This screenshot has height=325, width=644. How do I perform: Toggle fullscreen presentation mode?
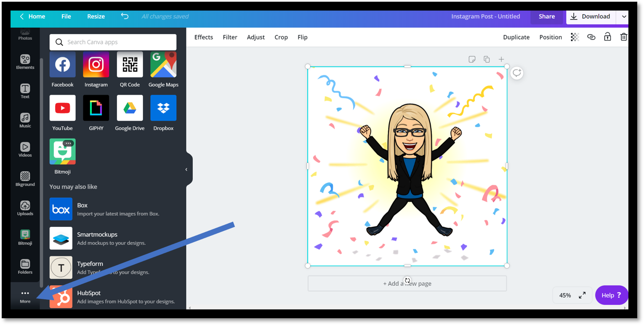tap(582, 295)
